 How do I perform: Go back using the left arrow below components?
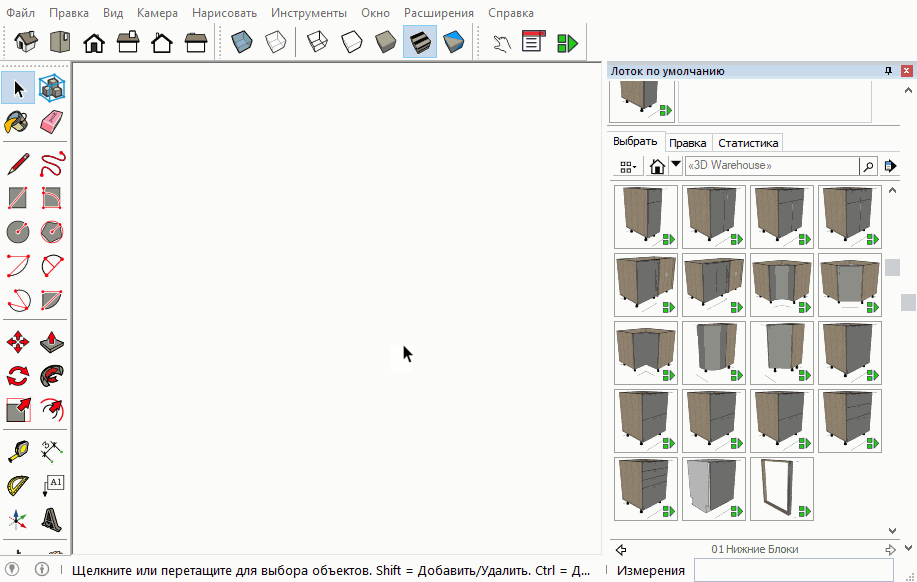click(x=621, y=550)
